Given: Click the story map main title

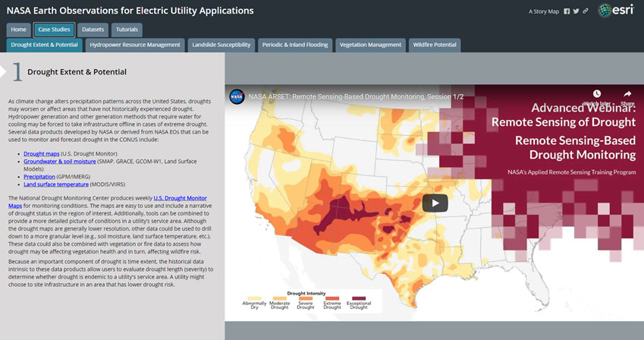Looking at the screenshot, I should [x=130, y=11].
